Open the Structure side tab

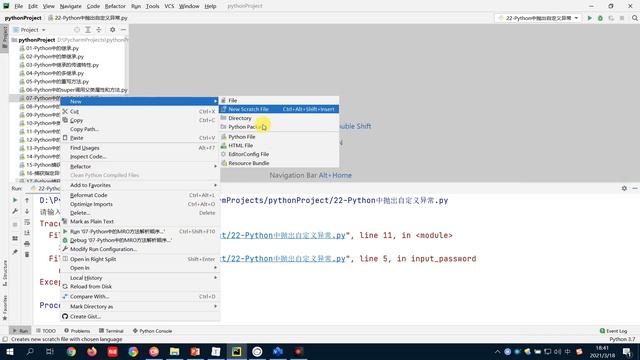point(5,273)
